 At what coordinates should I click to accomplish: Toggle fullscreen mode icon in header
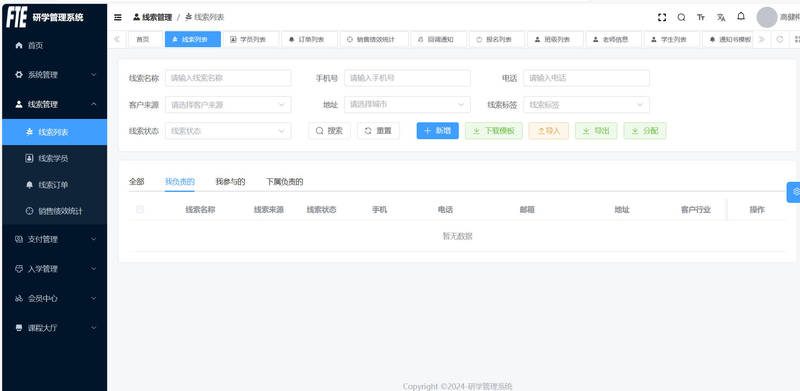(x=662, y=17)
